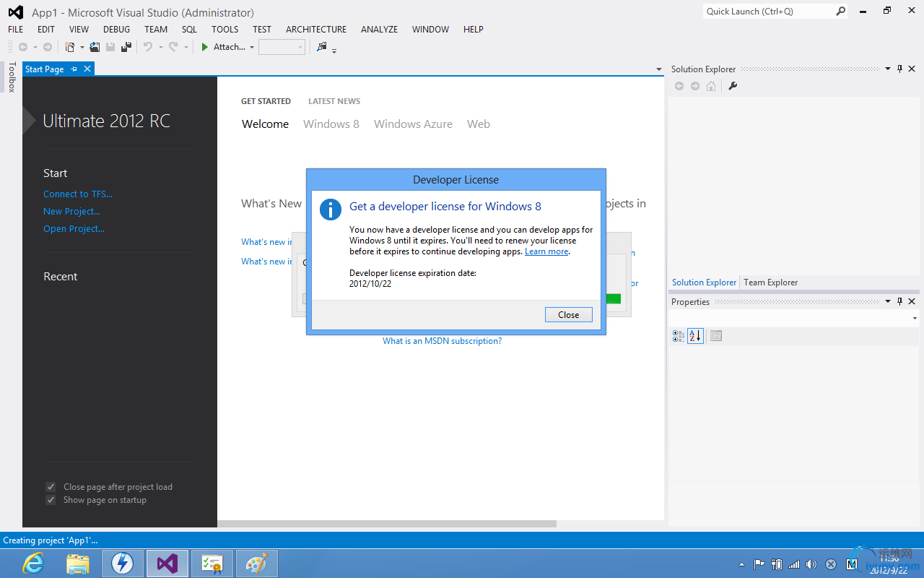Toggle 'Close page after project load' checkbox

pyautogui.click(x=51, y=487)
